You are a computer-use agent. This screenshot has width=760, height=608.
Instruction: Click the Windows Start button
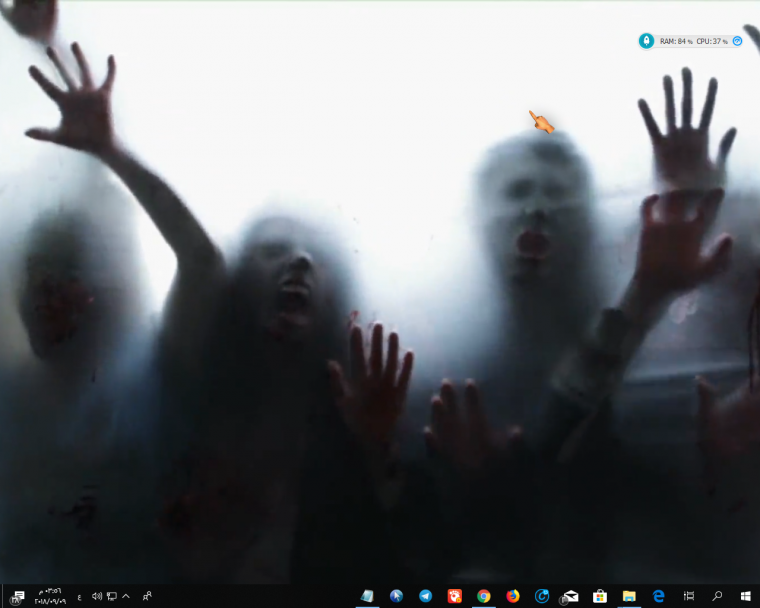click(746, 596)
